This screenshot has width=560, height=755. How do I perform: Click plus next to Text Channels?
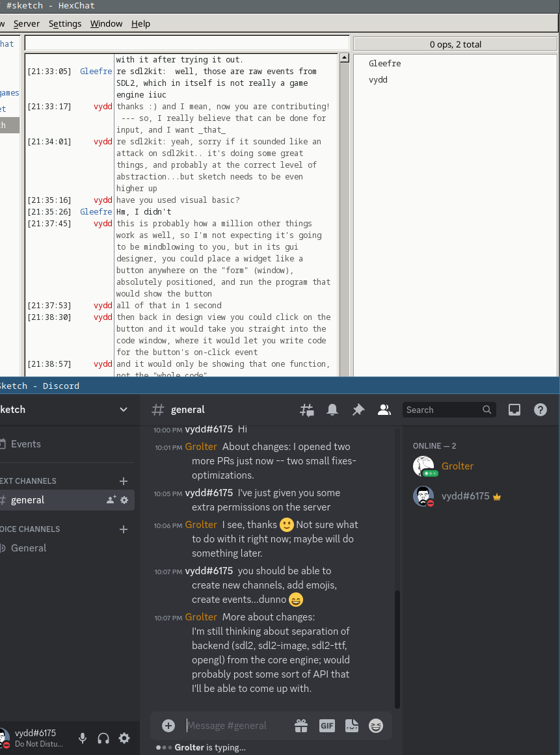click(124, 481)
